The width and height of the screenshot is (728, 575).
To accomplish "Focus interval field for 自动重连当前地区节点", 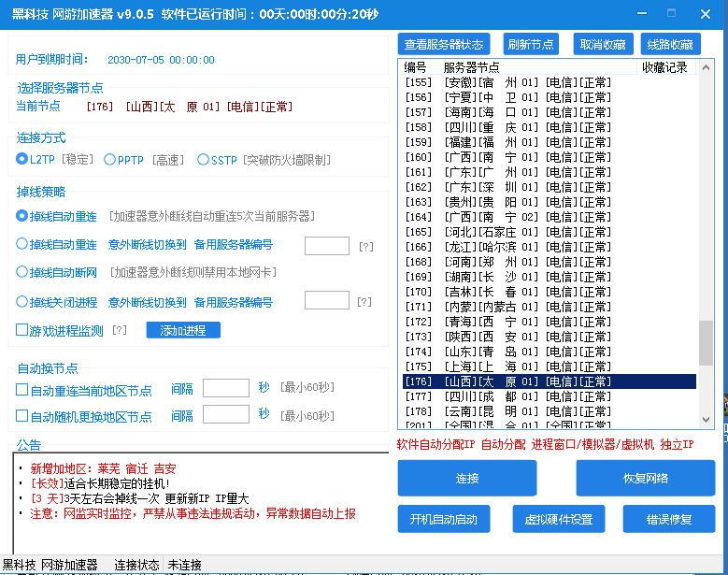I will pyautogui.click(x=226, y=388).
